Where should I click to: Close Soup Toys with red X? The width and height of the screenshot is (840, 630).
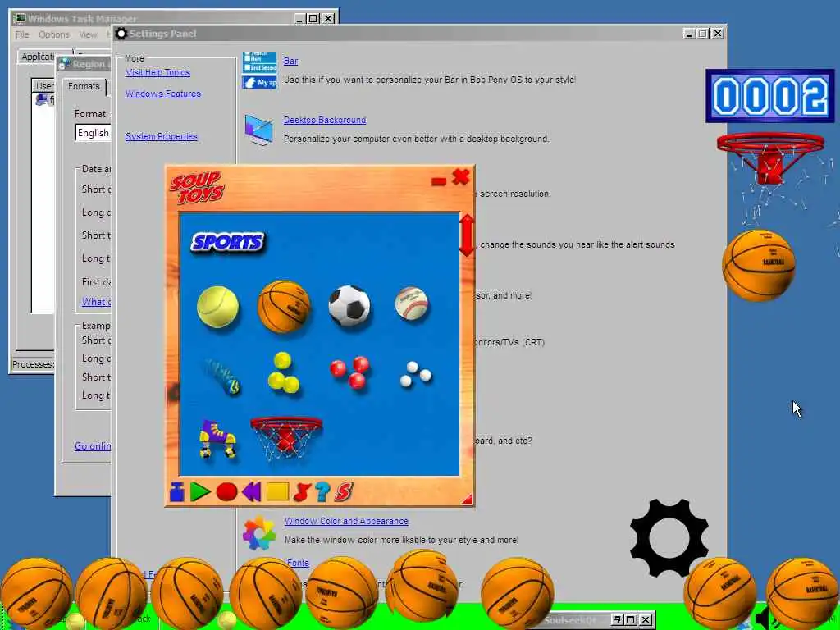point(461,176)
